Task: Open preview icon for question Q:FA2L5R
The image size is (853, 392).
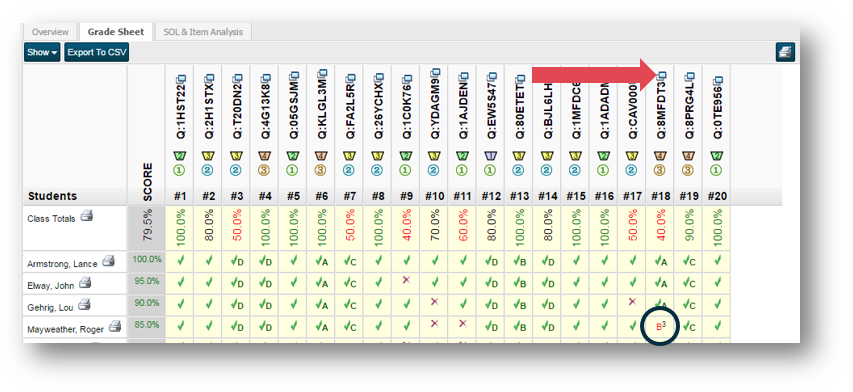Action: point(351,78)
